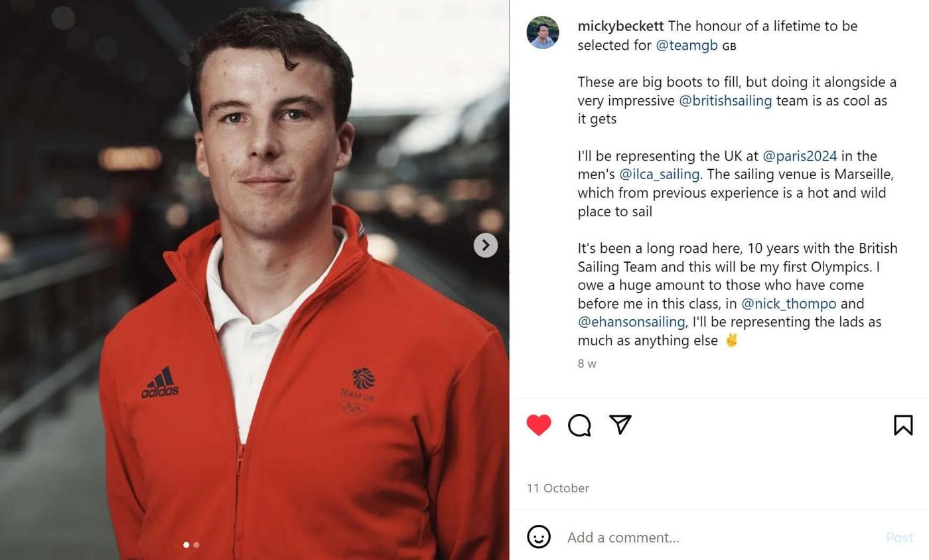Open the emoji picker smiley icon
929x560 pixels.
click(539, 537)
